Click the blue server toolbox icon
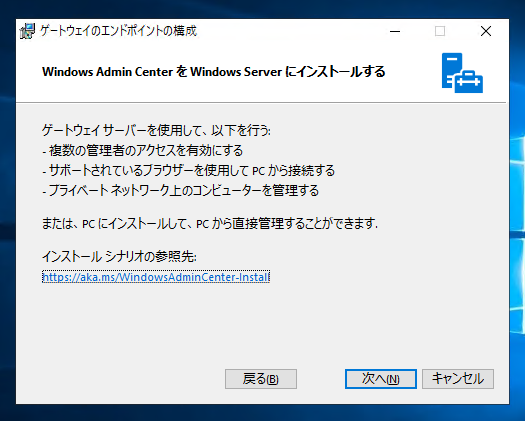 [462, 73]
